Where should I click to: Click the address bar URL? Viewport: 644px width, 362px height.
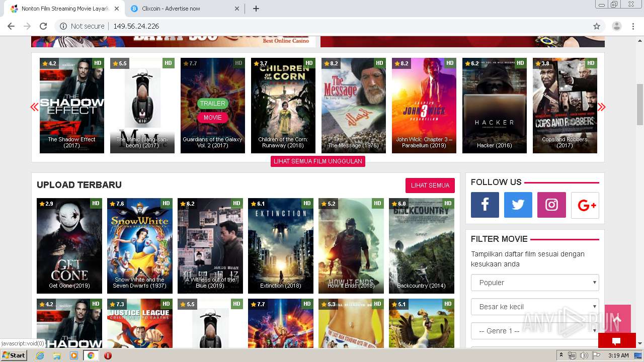[x=136, y=26]
